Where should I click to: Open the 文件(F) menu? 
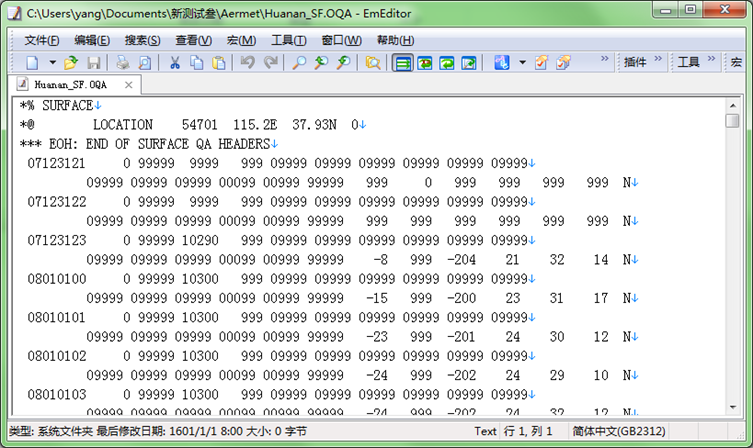click(x=41, y=40)
